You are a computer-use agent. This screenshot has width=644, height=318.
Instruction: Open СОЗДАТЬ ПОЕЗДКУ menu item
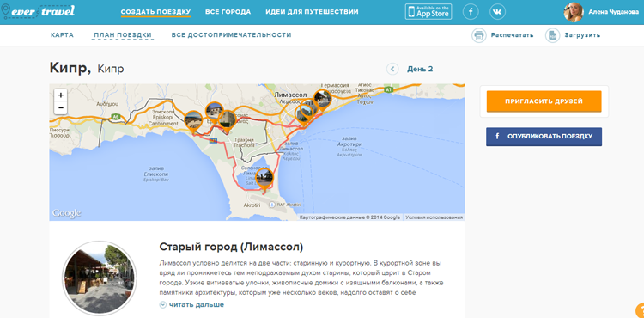[155, 12]
